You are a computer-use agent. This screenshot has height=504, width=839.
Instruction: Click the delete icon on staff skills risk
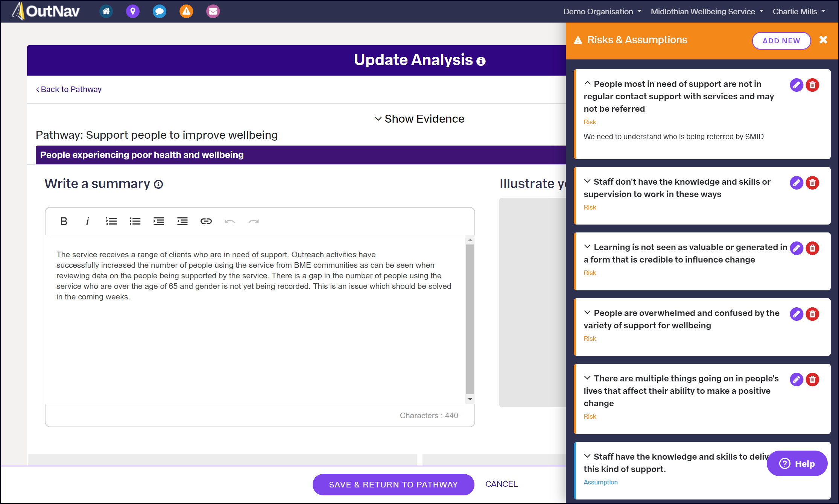click(812, 183)
